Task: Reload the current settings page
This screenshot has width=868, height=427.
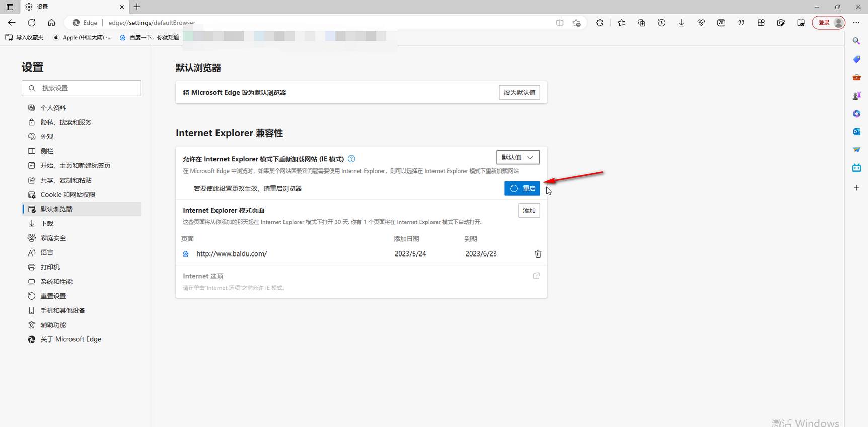Action: [x=32, y=23]
